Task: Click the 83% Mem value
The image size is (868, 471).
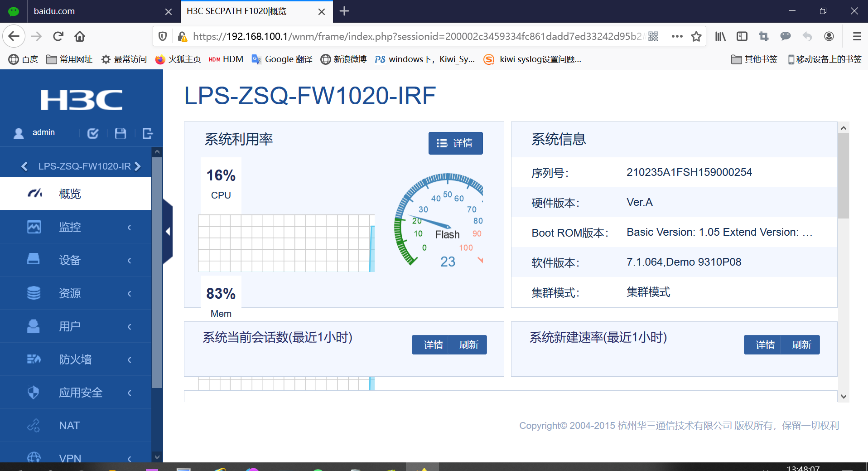Action: click(x=221, y=294)
